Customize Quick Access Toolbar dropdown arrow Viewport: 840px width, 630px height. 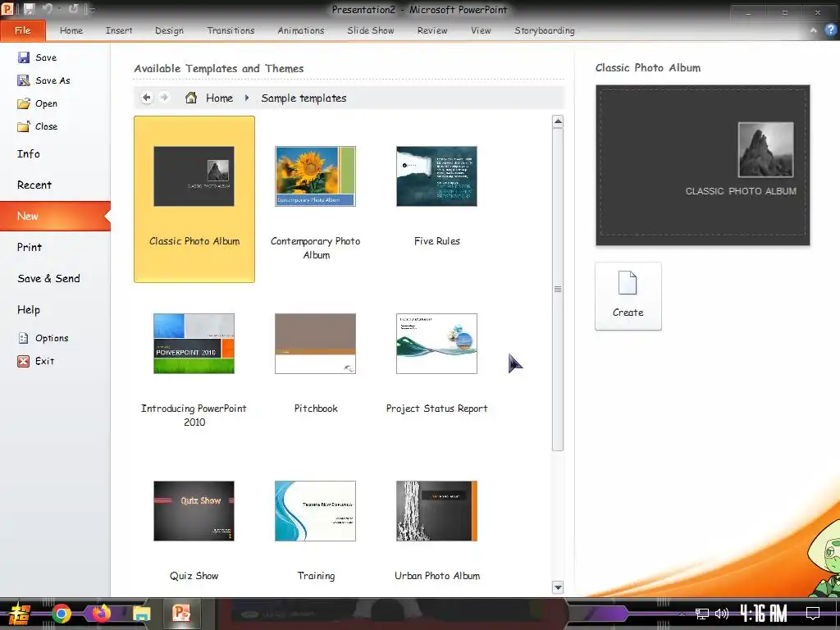[92, 10]
